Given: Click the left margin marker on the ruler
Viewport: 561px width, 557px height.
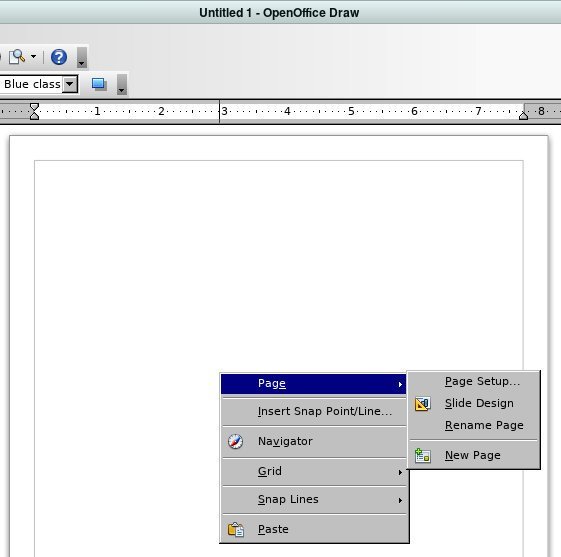Looking at the screenshot, I should 34,111.
